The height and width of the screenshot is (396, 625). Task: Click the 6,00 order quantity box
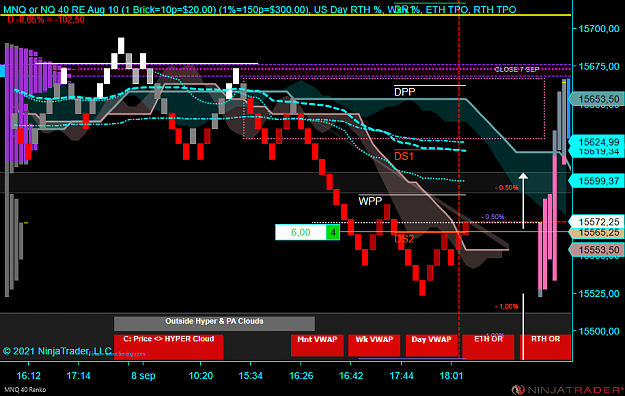coord(301,232)
